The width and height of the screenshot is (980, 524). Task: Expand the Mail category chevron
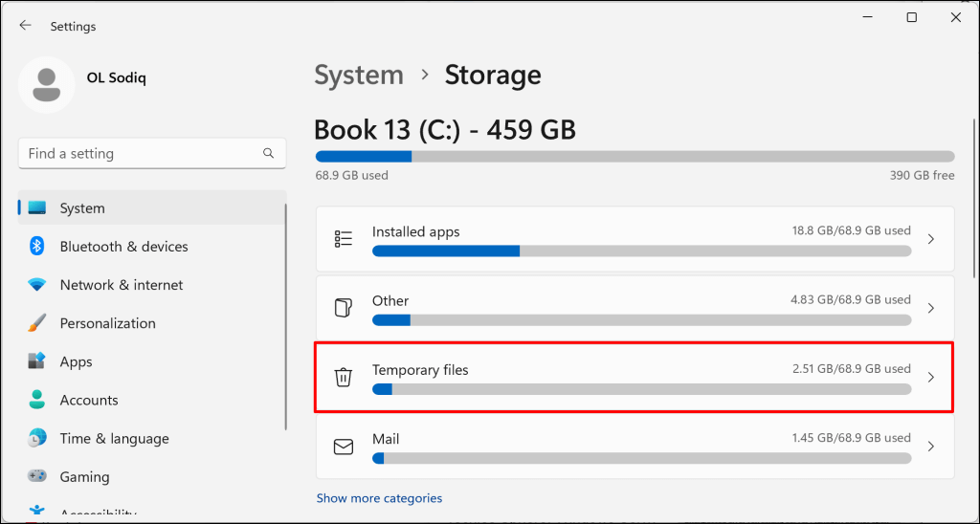click(931, 447)
